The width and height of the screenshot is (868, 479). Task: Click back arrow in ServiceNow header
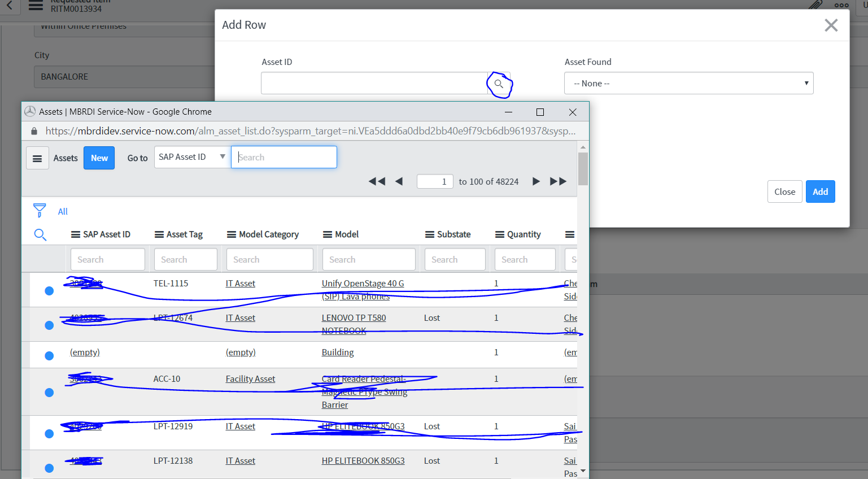coord(10,6)
